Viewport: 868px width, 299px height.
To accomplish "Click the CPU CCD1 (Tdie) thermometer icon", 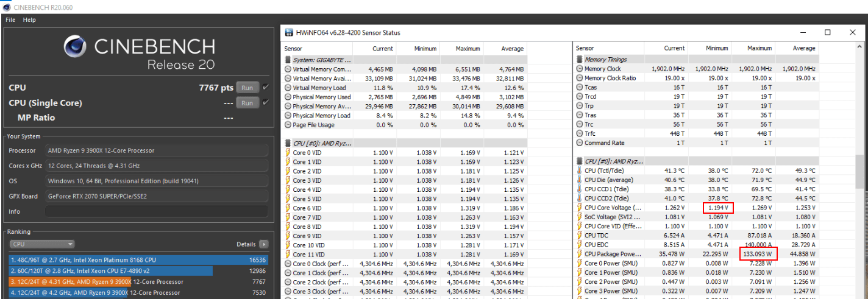I will (x=580, y=189).
